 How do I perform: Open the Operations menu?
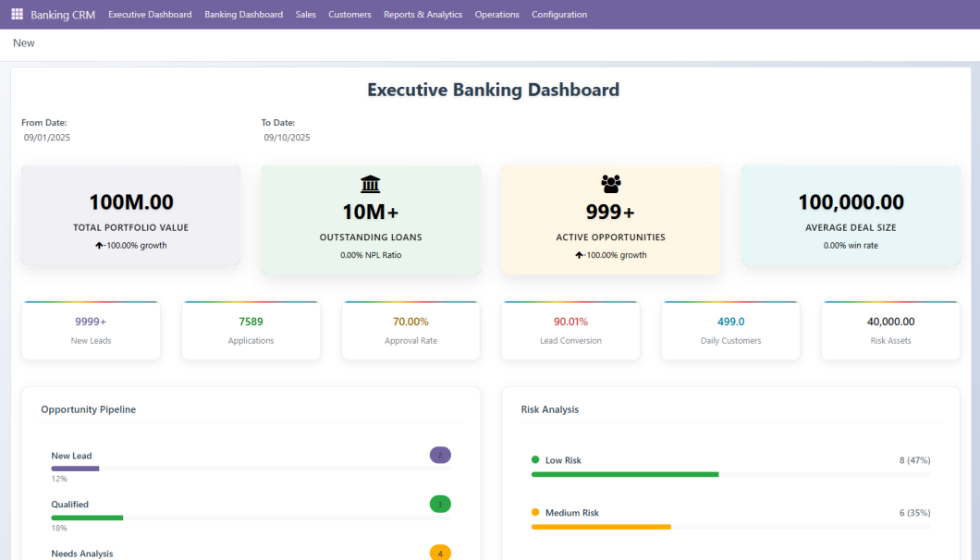coord(496,15)
